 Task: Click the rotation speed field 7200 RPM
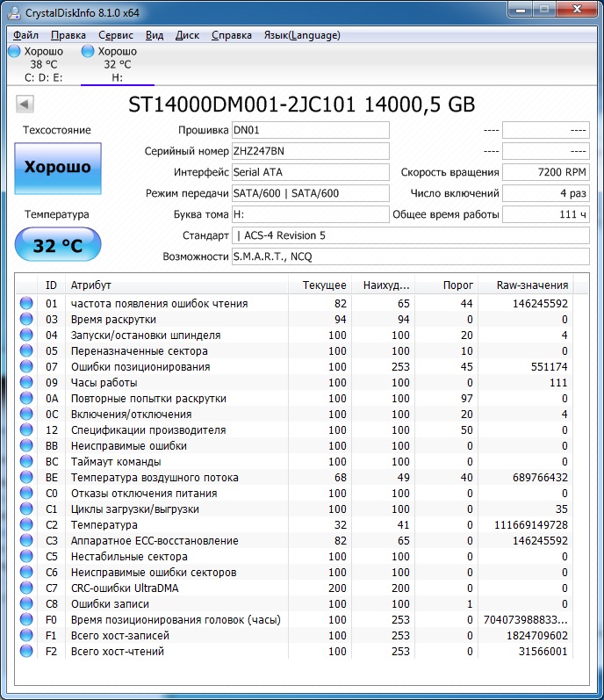click(546, 172)
